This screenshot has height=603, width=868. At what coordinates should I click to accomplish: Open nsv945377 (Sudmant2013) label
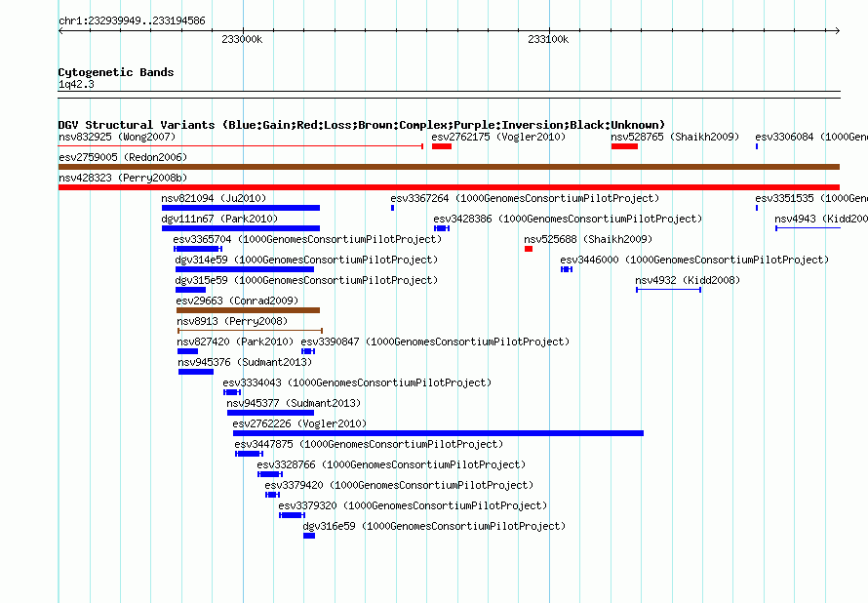(294, 403)
